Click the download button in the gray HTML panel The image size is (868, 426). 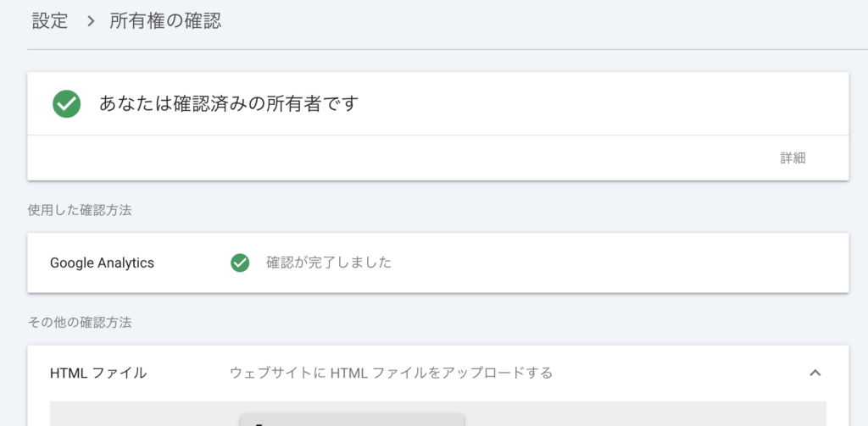(352, 420)
